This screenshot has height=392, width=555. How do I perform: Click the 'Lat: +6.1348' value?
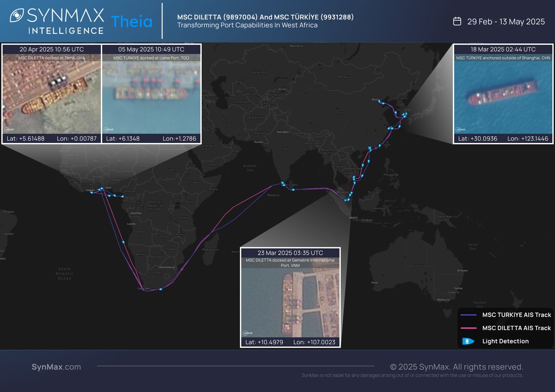click(123, 138)
